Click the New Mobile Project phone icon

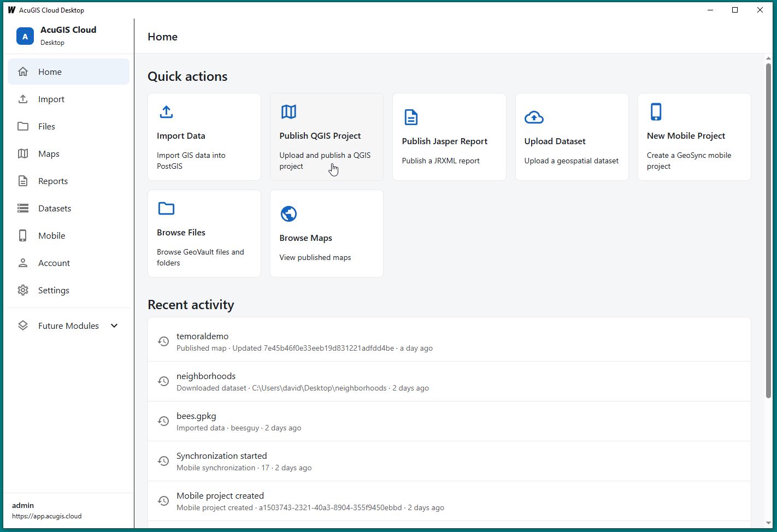coord(656,112)
